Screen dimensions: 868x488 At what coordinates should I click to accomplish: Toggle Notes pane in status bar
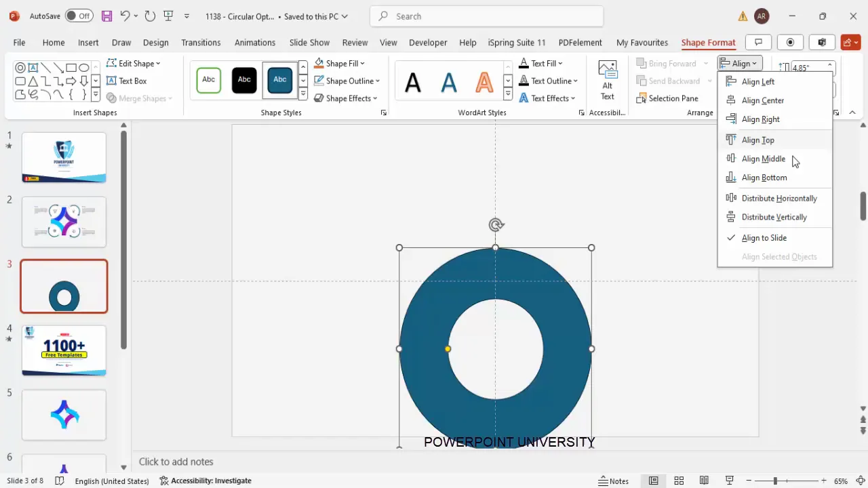coord(614,481)
